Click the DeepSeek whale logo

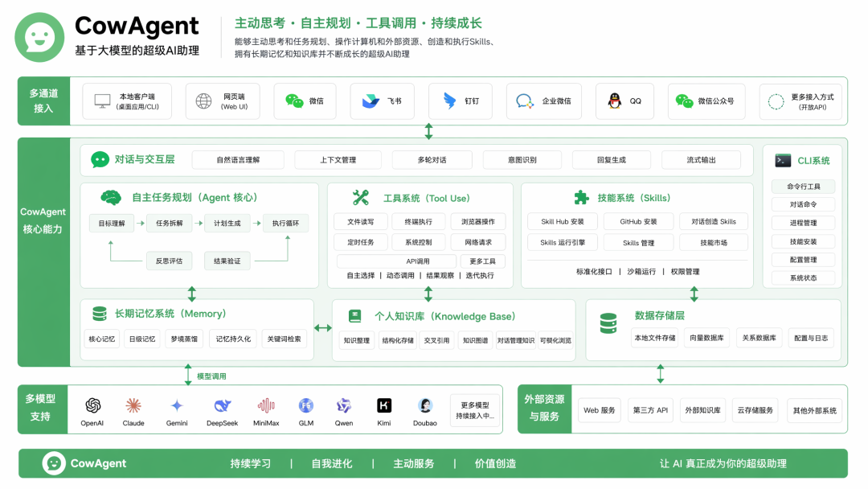223,405
